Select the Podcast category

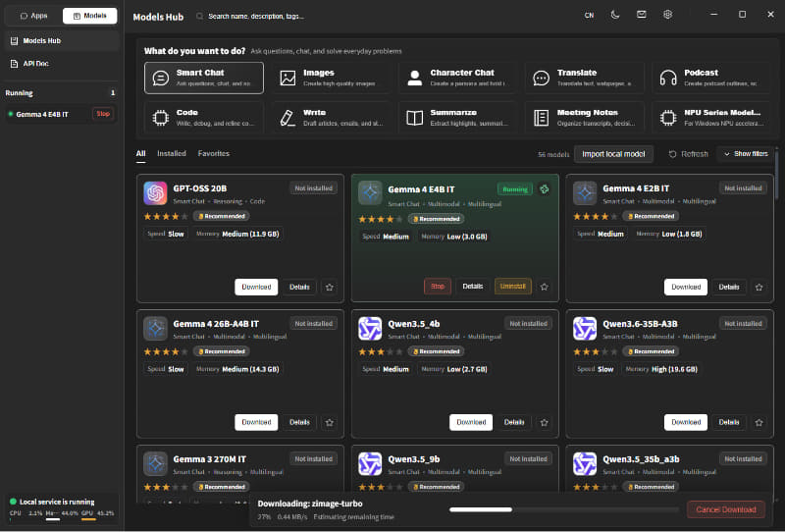pyautogui.click(x=712, y=78)
